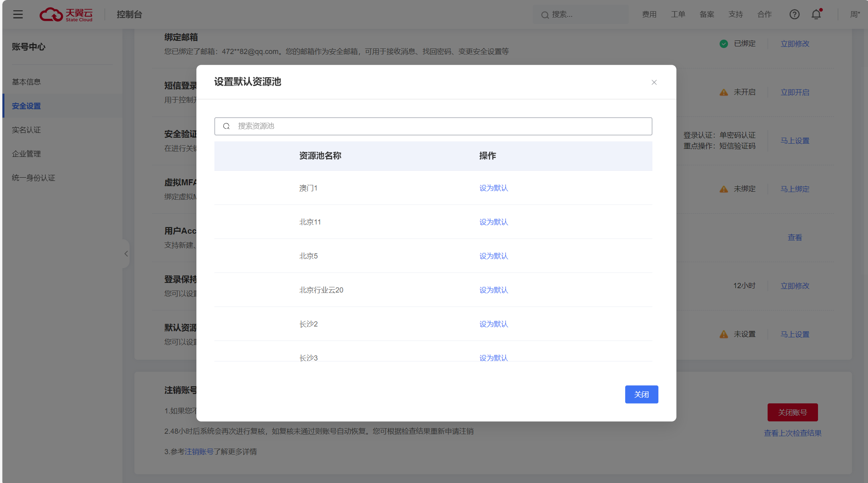Open the 备案 menu
Image resolution: width=868 pixels, height=483 pixels.
[x=707, y=14]
